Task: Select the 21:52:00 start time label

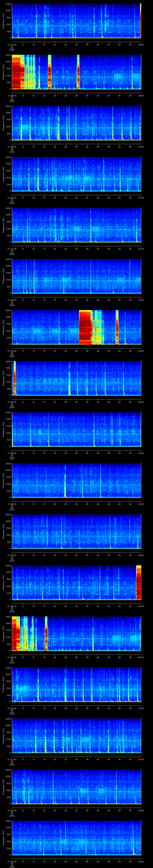Action: click(x=12, y=810)
